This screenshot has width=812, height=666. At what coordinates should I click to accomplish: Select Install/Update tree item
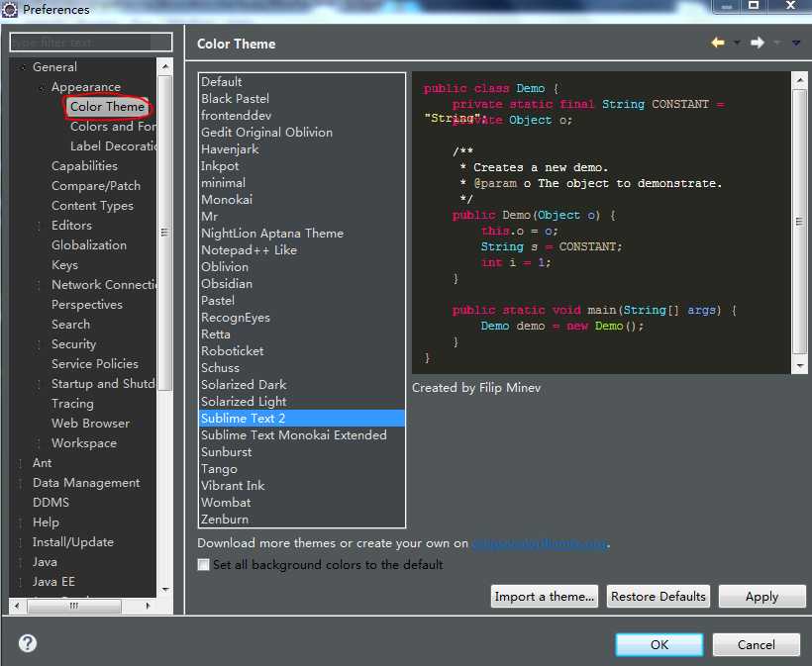click(x=73, y=542)
